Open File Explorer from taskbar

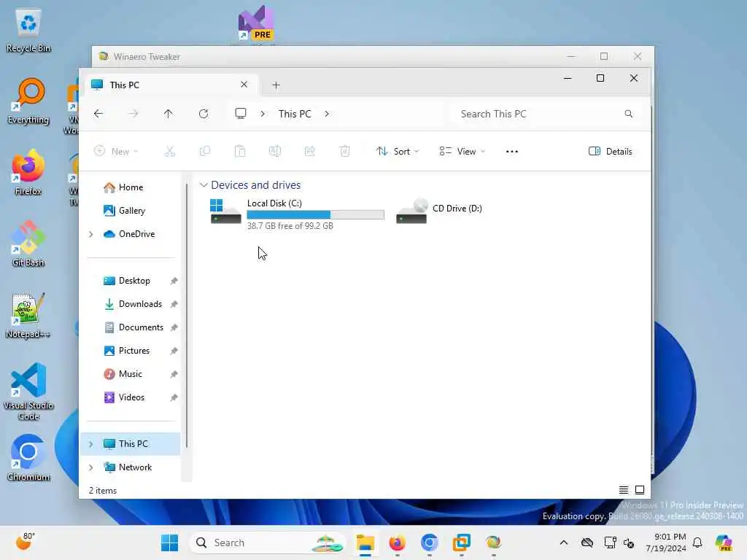pyautogui.click(x=365, y=542)
